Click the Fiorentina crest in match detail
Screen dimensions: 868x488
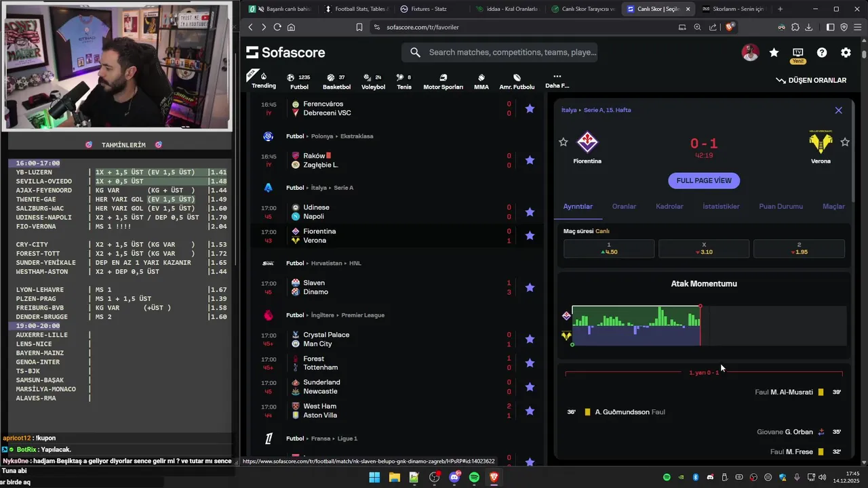coord(587,142)
